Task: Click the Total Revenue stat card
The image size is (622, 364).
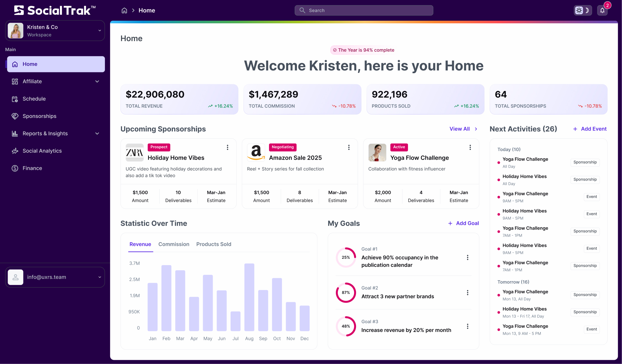Action: click(179, 99)
